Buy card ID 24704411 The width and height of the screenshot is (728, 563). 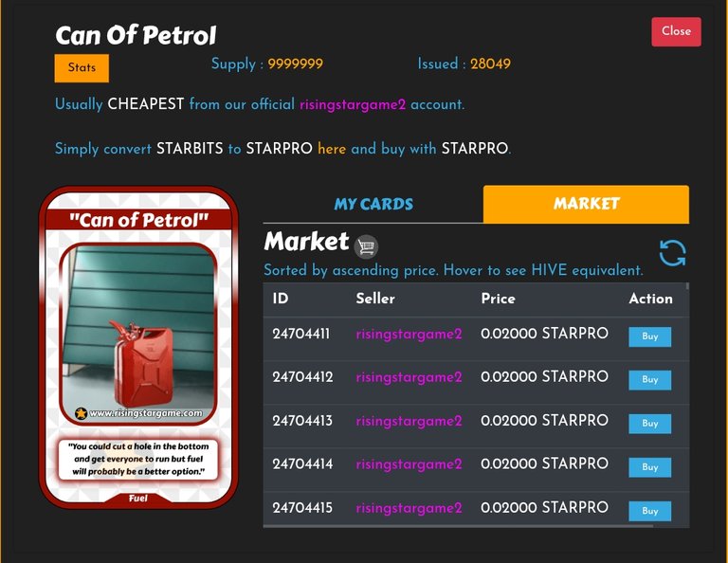[649, 336]
